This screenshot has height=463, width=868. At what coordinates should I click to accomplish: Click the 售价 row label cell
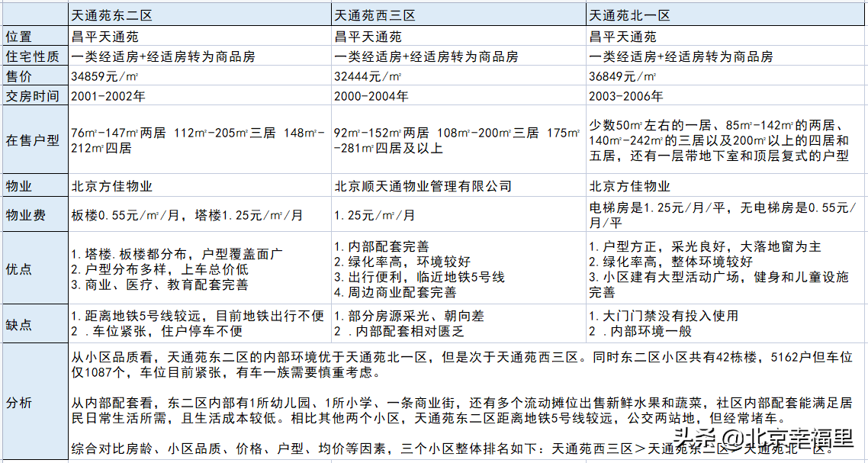pyautogui.click(x=36, y=76)
